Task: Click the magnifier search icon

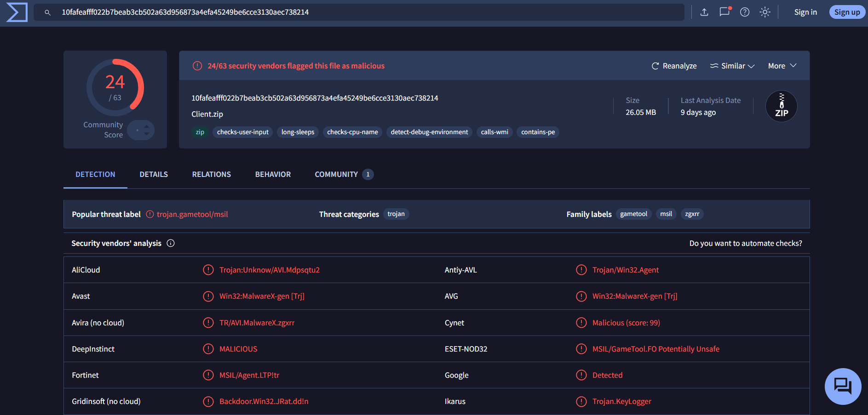Action: click(47, 12)
